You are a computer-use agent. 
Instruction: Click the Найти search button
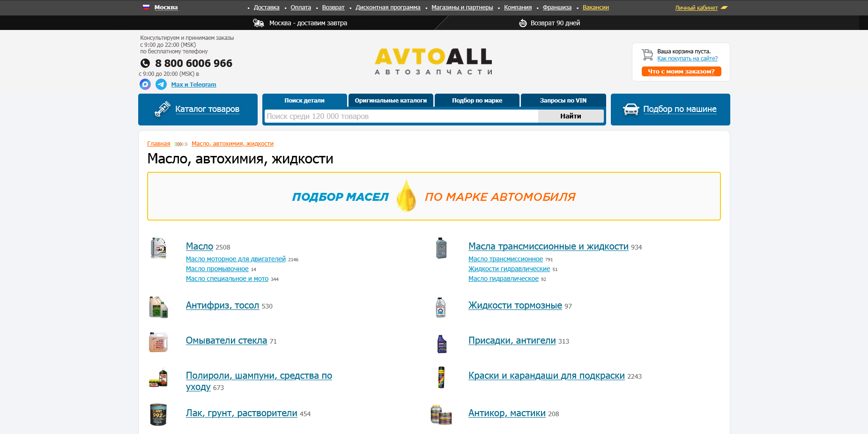[571, 116]
